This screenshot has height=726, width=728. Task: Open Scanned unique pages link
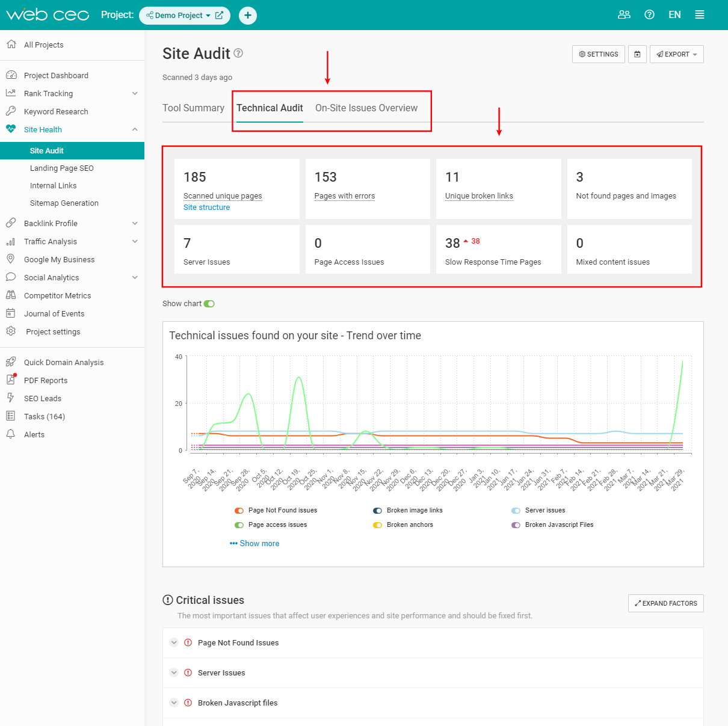point(223,195)
